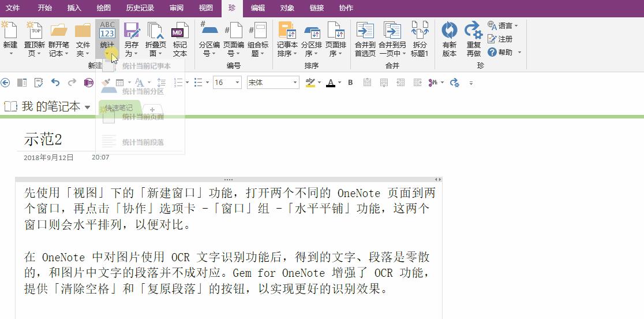Click the purple OneNote send icon in quick toolbar

(88, 83)
